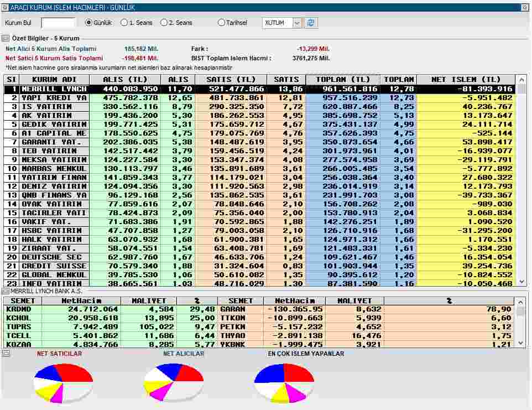Click the NET ALICILAR pie chart

tap(174, 383)
